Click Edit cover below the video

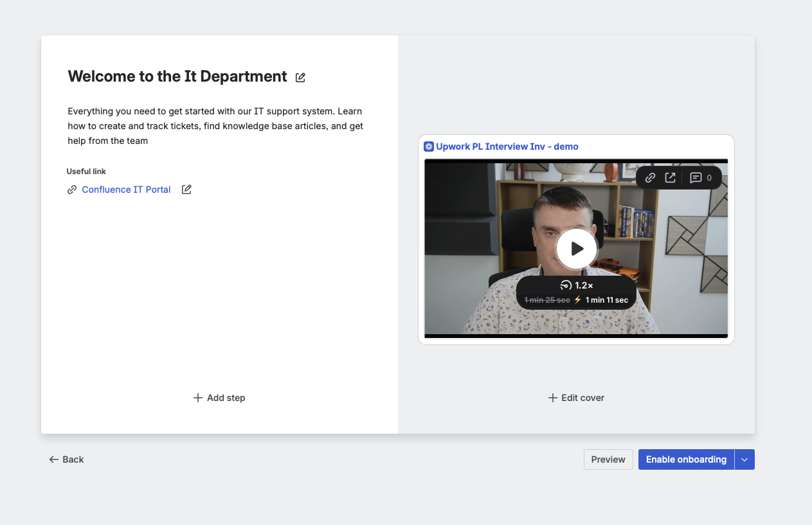point(576,398)
